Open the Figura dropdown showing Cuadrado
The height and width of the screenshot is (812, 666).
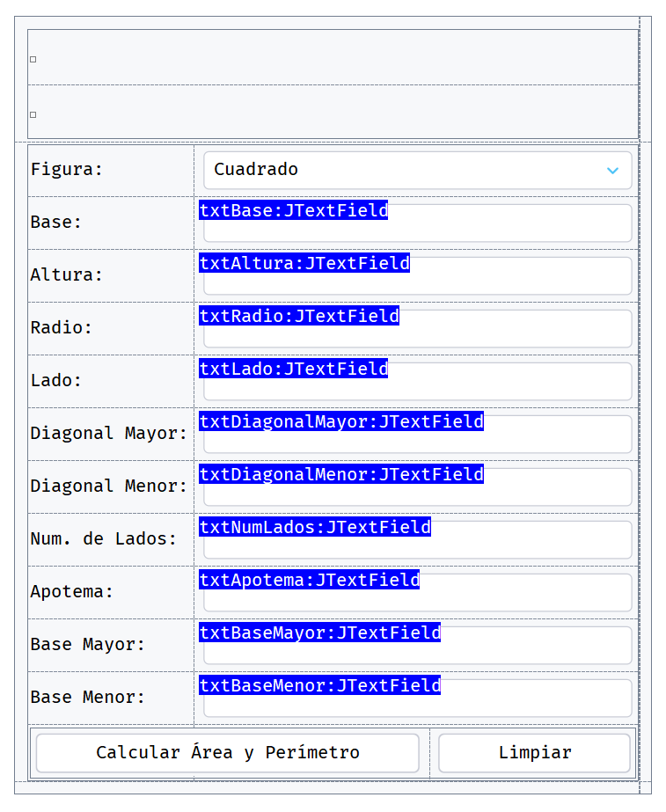tap(417, 170)
